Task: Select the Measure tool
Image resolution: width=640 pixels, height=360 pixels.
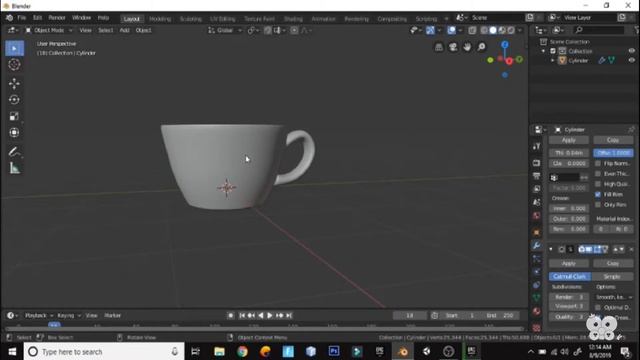Action: click(14, 168)
